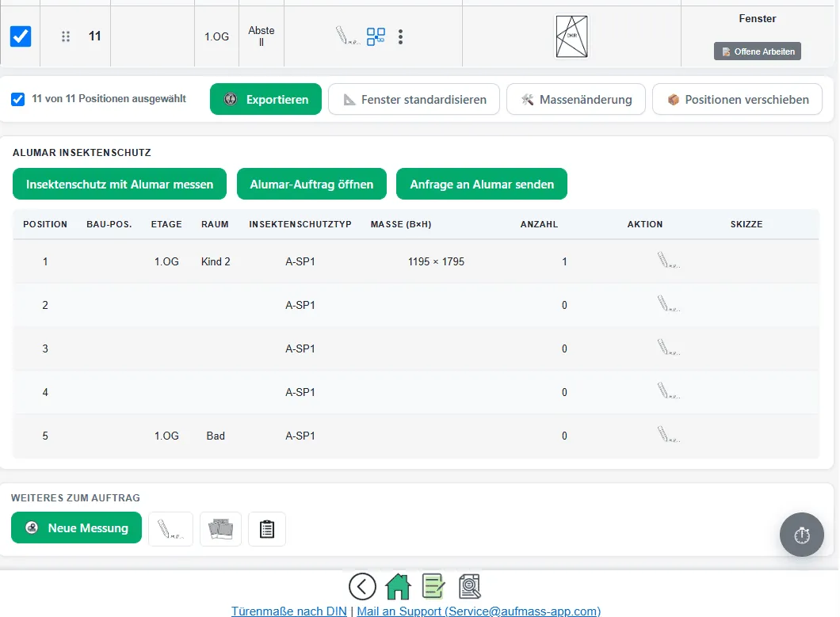Click the pencil edit icon in row 11

[347, 36]
